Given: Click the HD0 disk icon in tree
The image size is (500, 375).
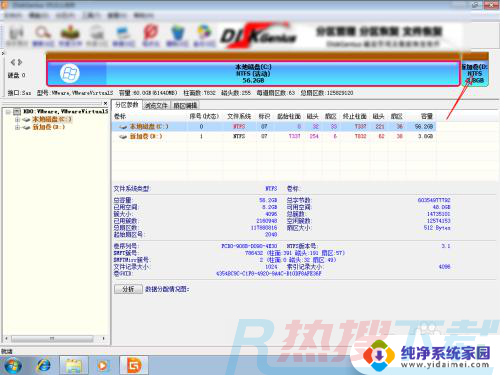Looking at the screenshot, I should (x=17, y=111).
